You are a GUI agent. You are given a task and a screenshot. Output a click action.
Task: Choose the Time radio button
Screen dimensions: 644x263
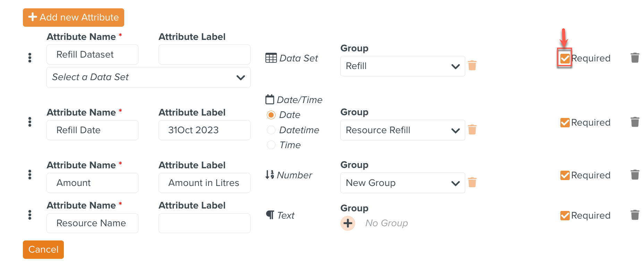tap(271, 145)
